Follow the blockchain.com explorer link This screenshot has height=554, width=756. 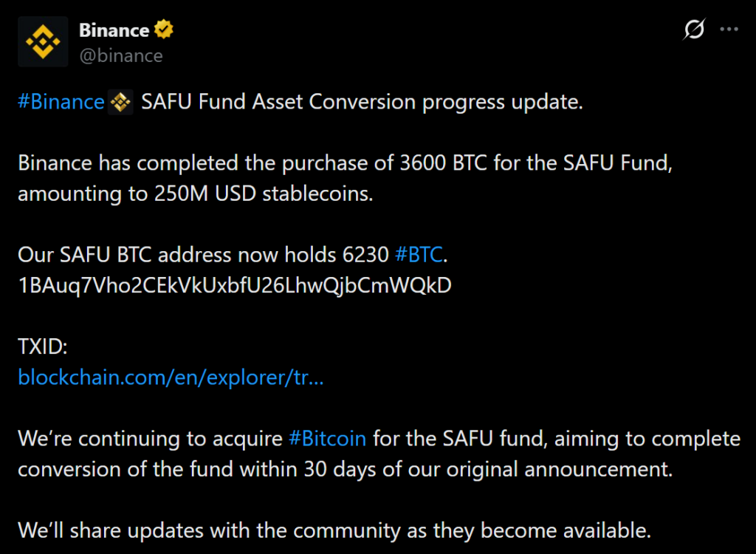click(x=171, y=377)
